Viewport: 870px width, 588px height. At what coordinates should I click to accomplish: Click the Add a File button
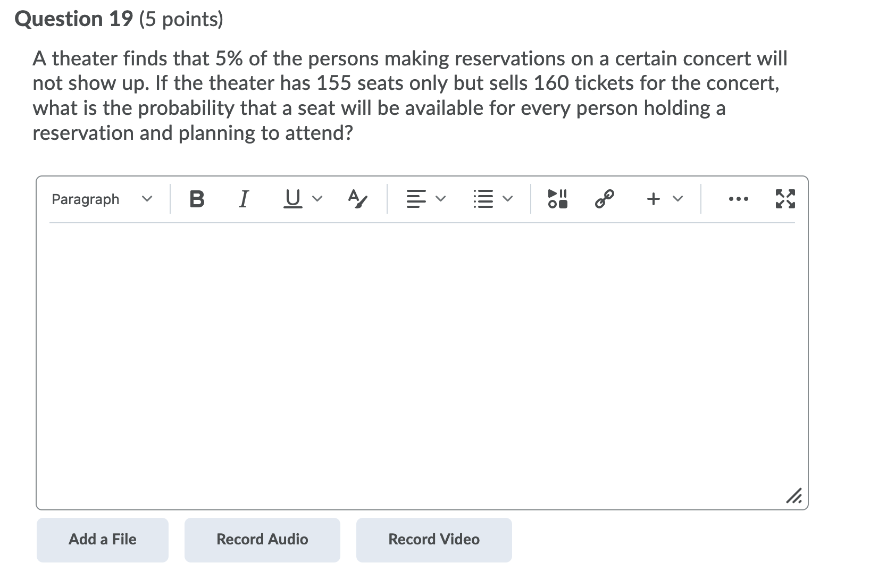pyautogui.click(x=102, y=539)
